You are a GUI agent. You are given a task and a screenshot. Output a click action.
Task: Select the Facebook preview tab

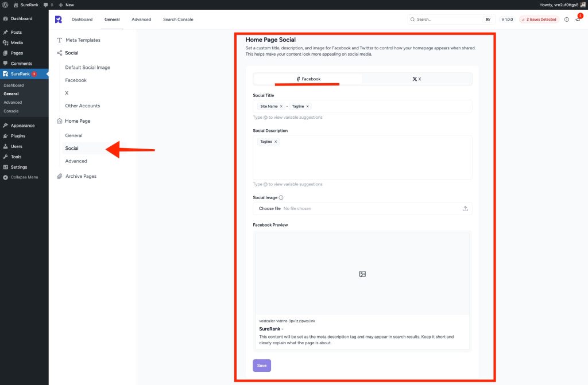point(308,79)
